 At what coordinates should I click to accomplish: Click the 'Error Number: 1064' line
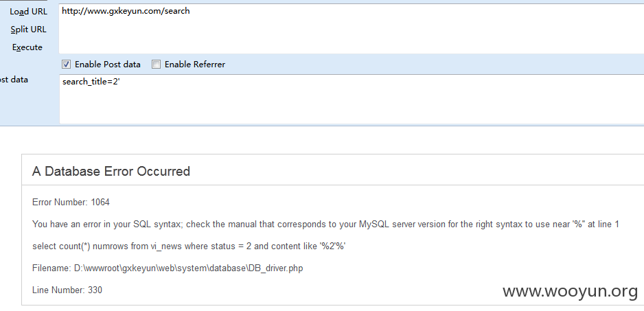[71, 202]
